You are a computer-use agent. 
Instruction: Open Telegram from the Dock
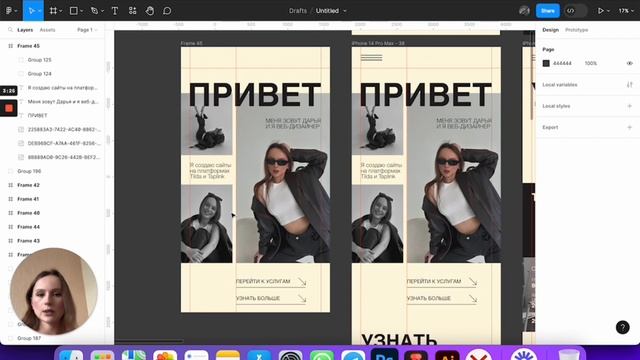click(353, 355)
